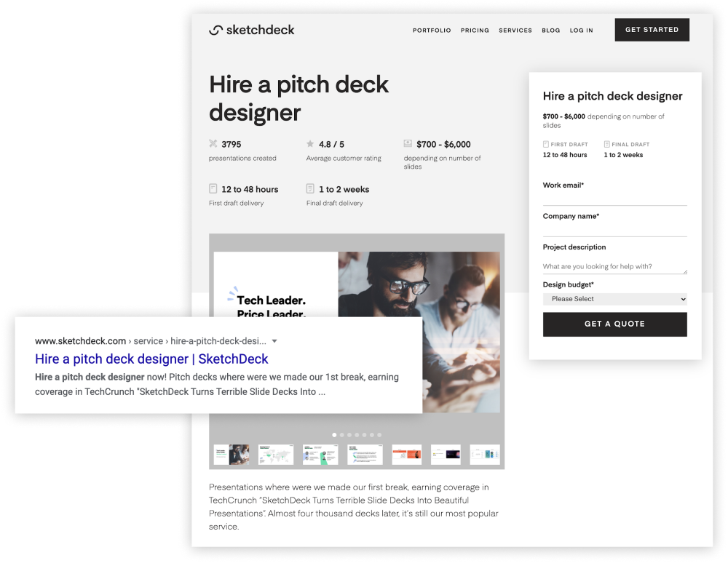Focus the Work email field
This screenshot has height=563, width=728.
(x=614, y=198)
